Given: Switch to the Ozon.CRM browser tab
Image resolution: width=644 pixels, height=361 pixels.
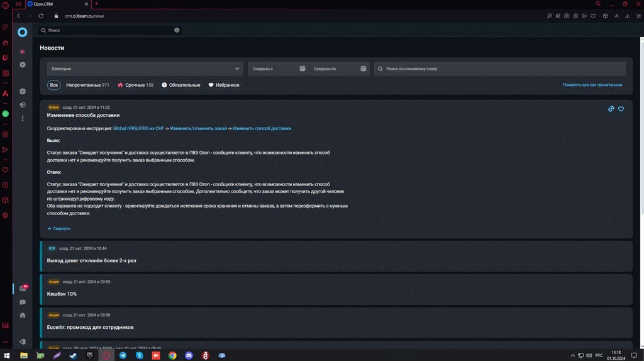Looking at the screenshot, I should pos(57,4).
